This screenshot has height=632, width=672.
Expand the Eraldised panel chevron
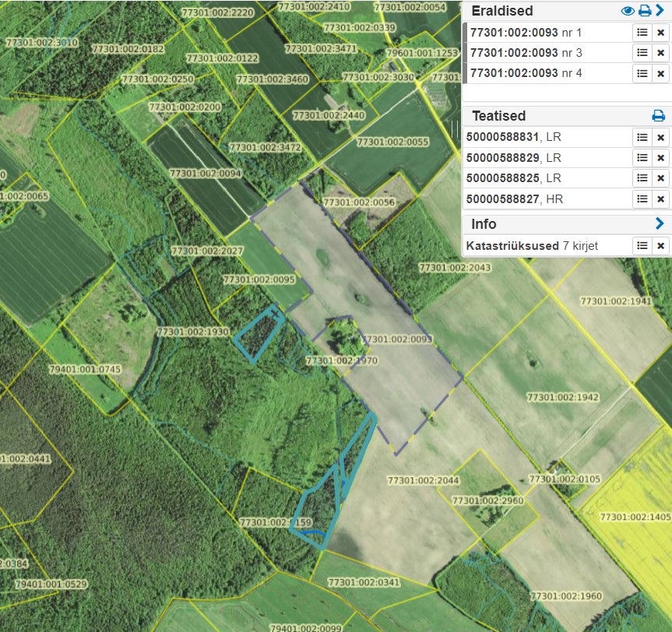click(660, 11)
